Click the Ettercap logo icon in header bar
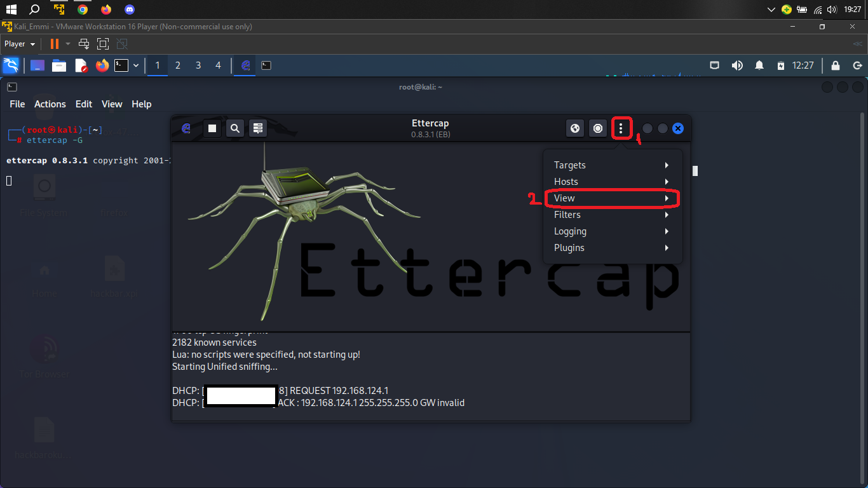868x488 pixels. click(x=186, y=128)
